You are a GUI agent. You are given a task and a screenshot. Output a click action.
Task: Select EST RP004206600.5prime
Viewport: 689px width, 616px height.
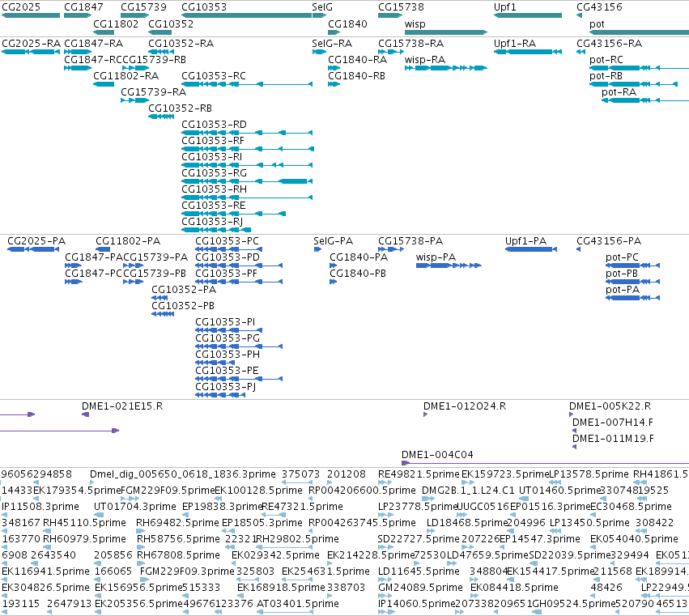pos(362,491)
